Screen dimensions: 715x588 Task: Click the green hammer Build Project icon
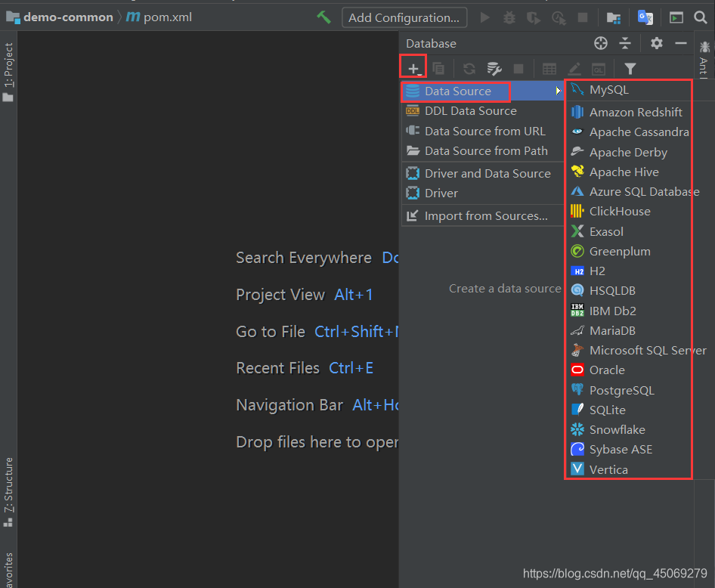(323, 17)
